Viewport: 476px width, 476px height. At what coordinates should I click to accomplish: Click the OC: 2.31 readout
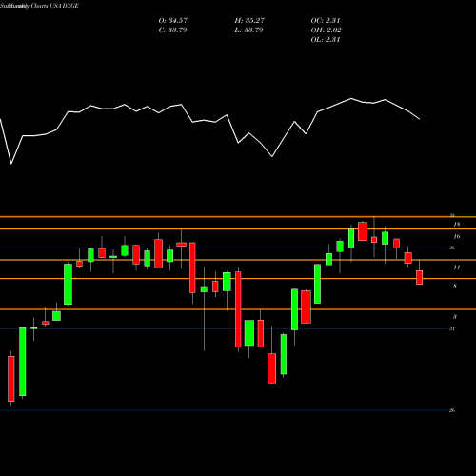click(326, 21)
